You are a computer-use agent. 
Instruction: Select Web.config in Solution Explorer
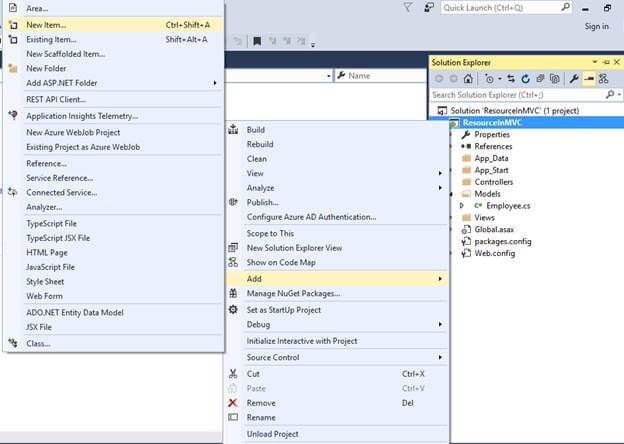(x=495, y=253)
